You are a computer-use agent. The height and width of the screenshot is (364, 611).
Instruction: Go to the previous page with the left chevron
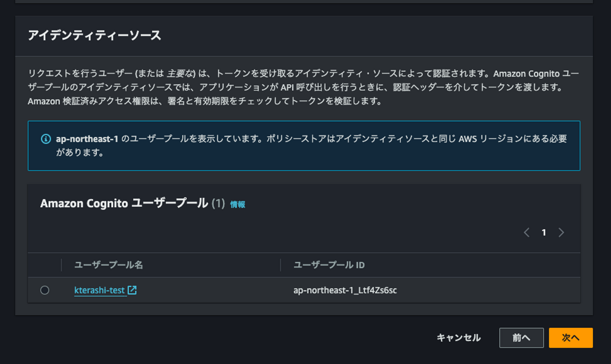[526, 232]
